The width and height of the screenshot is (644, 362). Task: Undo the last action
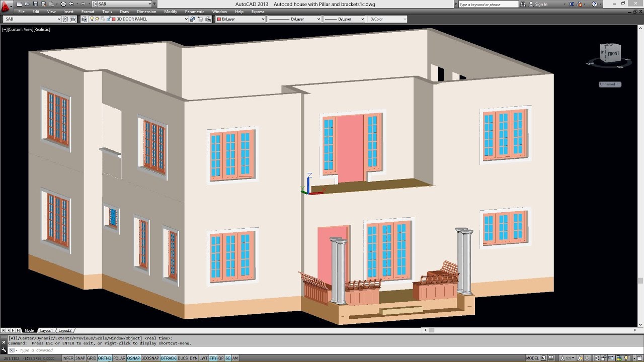point(71,4)
